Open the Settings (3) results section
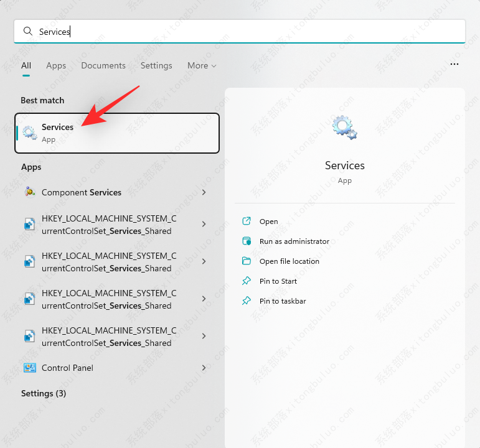Screen dimensions: 480x448 (44, 393)
